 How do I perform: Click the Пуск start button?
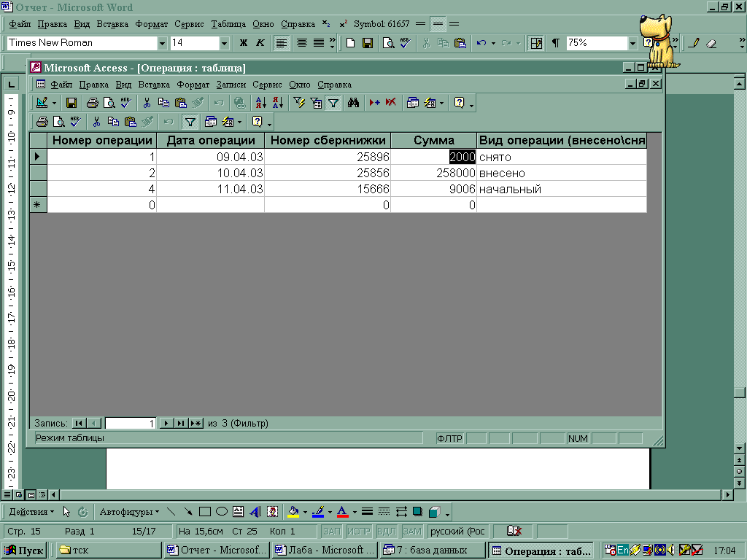point(24,551)
